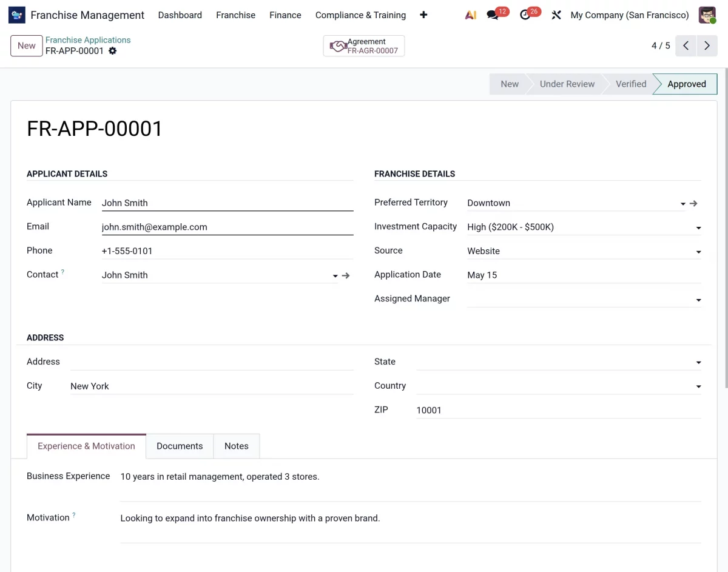
Task: Switch to the Documents tab
Action: [180, 446]
